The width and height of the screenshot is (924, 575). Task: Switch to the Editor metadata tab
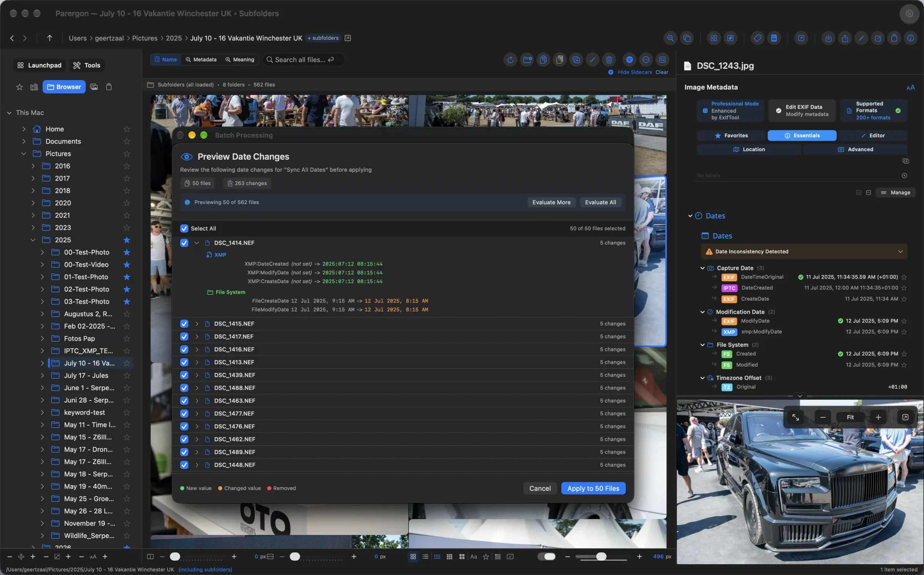(x=873, y=135)
